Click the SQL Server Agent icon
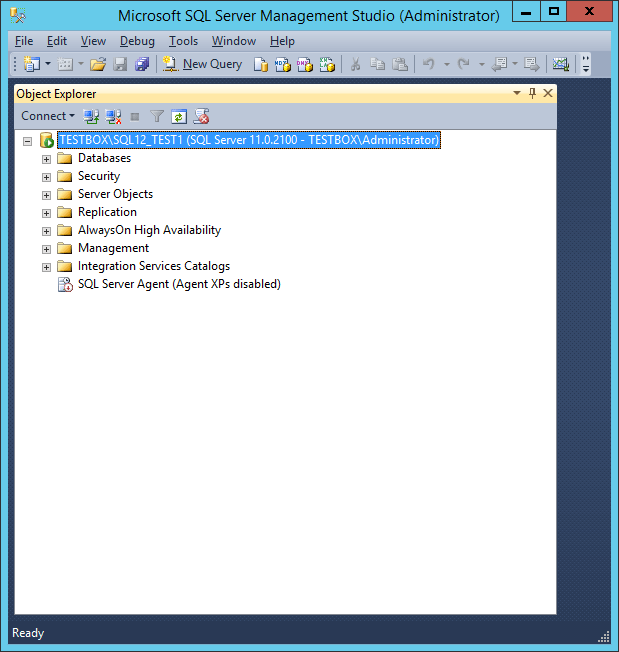The height and width of the screenshot is (652, 619). tap(65, 284)
